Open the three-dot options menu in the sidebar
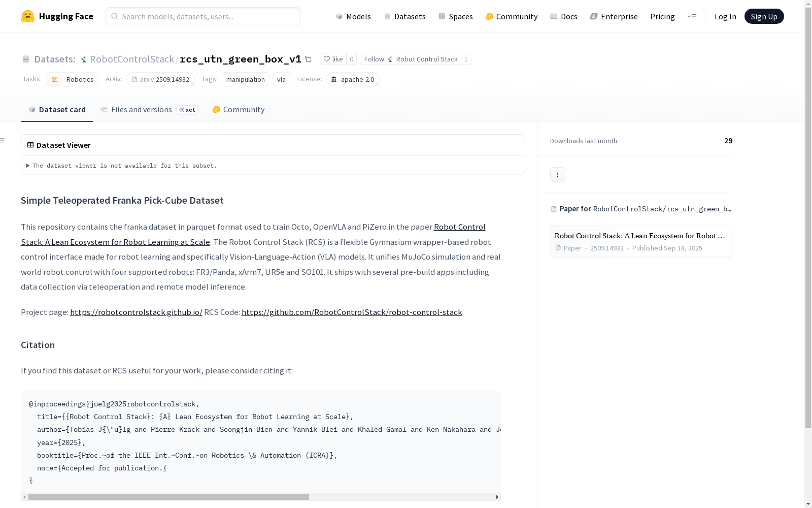The width and height of the screenshot is (812, 508). [558, 175]
